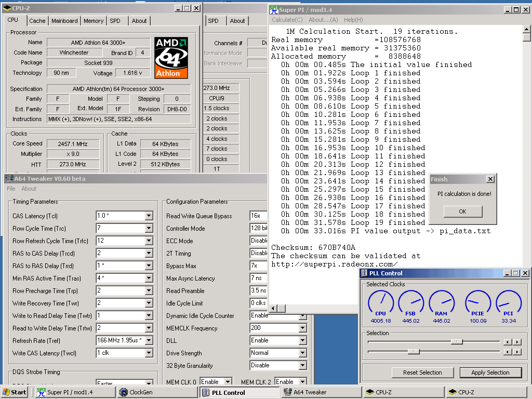
Task: Open the Calculate(C) menu in Super PI
Action: (x=287, y=20)
